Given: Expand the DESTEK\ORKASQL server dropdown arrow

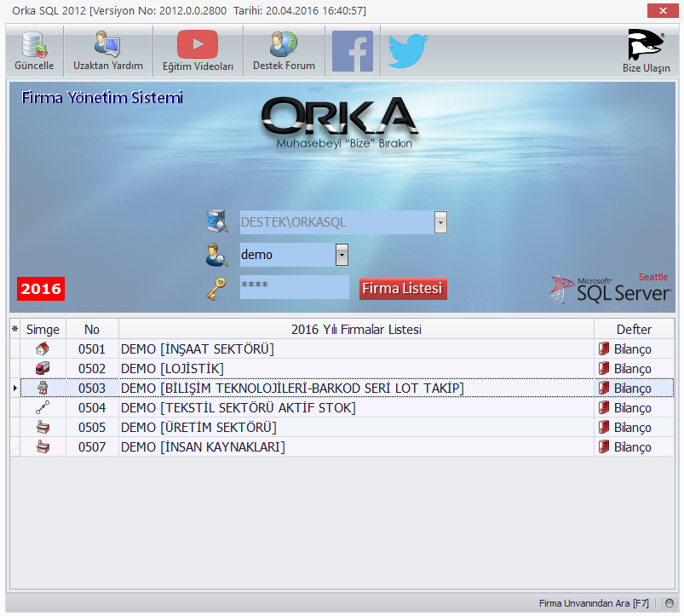Looking at the screenshot, I should point(440,222).
